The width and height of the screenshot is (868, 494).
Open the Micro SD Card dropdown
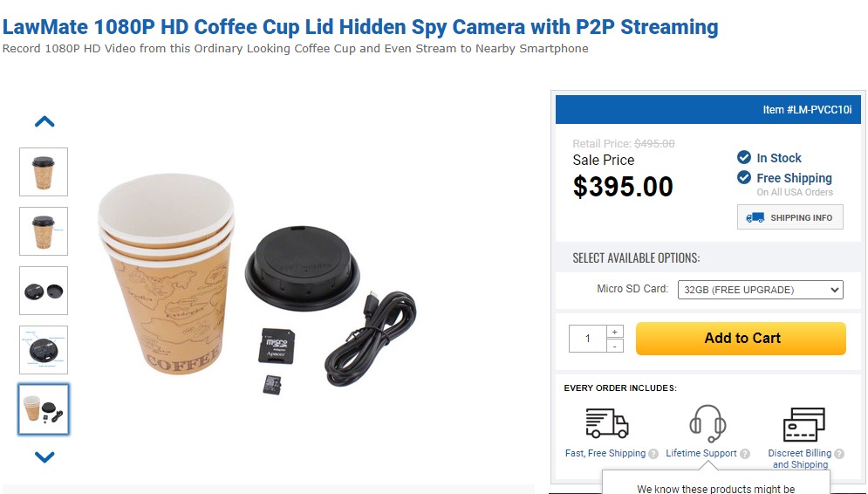coord(760,290)
